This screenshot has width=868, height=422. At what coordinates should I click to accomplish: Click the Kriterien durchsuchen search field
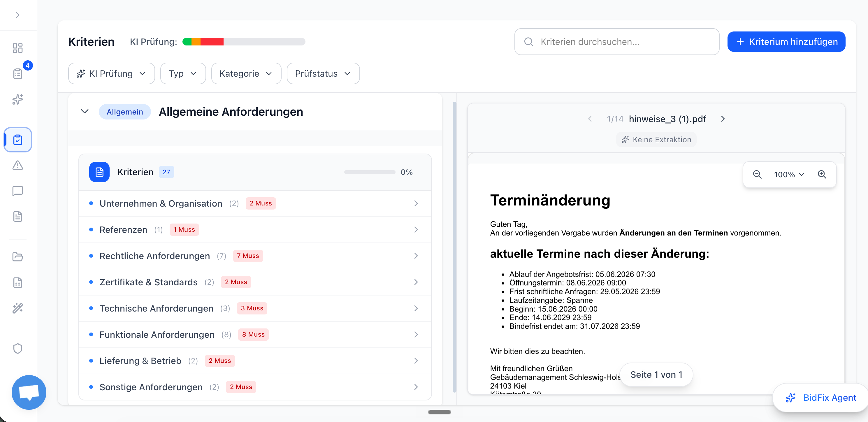tap(617, 42)
